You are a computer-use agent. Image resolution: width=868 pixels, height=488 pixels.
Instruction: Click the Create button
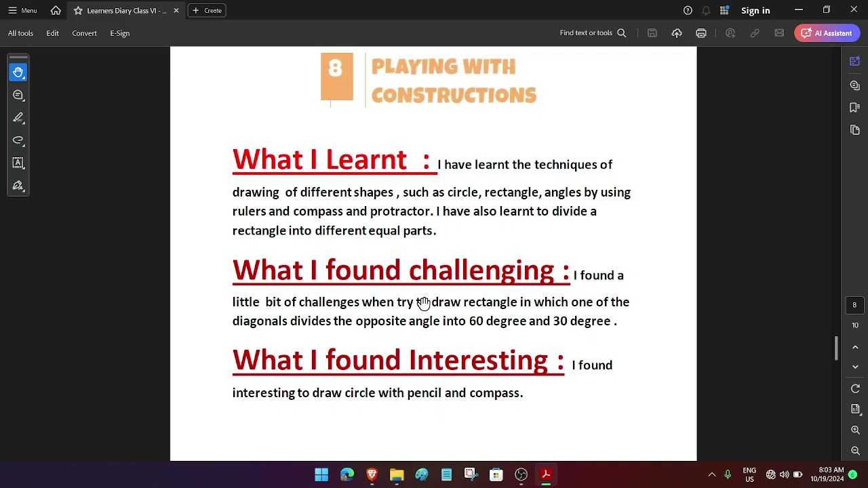click(x=207, y=10)
